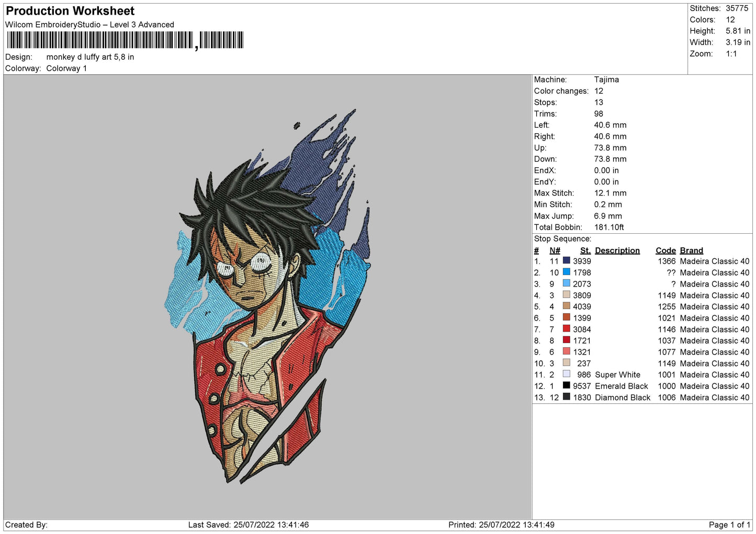Click the Production Worksheet title
The image size is (756, 534).
tap(70, 11)
